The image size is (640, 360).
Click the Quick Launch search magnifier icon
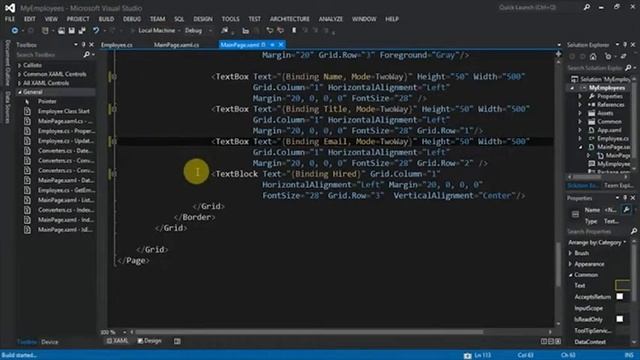tap(587, 7)
